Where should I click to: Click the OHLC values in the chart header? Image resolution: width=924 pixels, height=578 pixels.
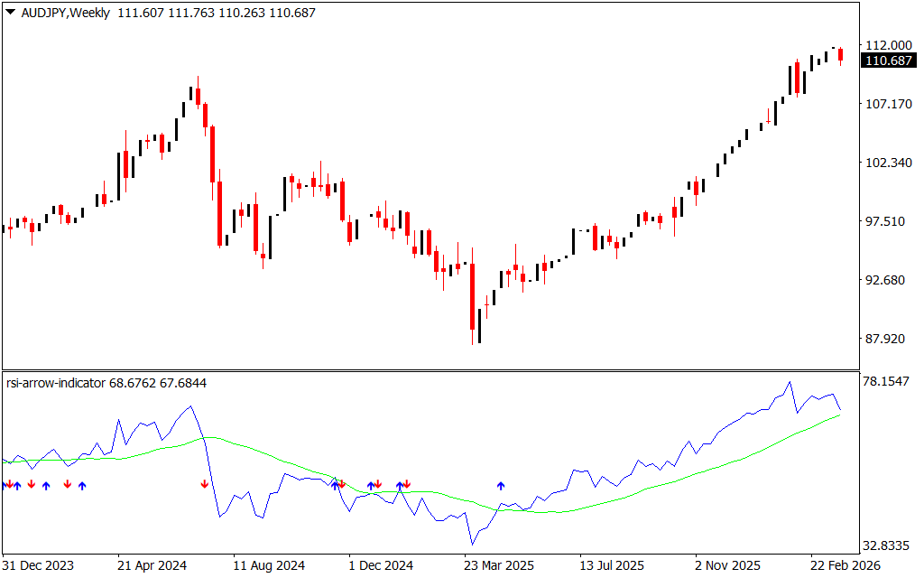tap(217, 13)
